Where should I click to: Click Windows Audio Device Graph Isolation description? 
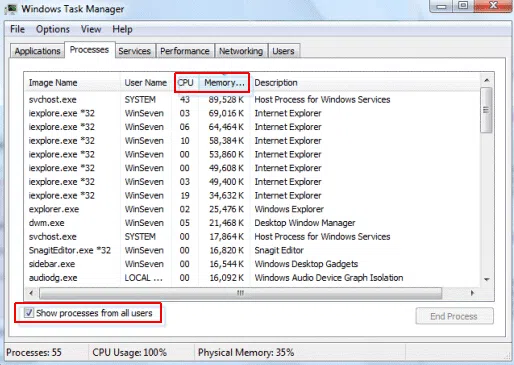coord(329,277)
